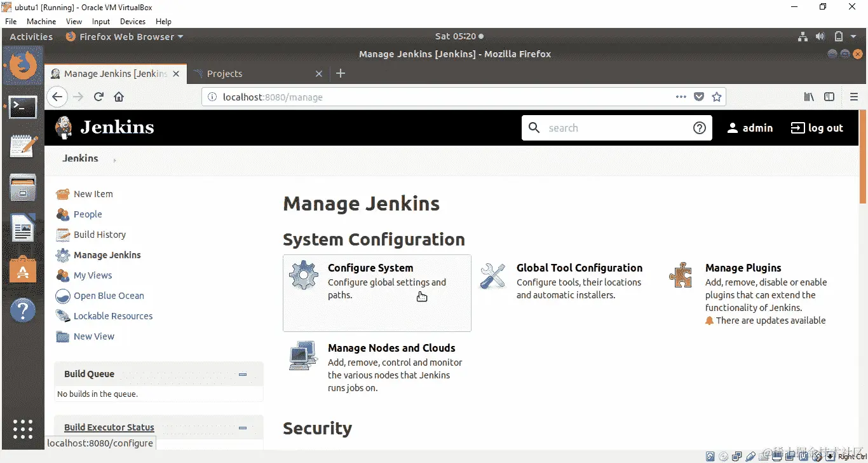Open the Firefox library icon
Screen dimensions: 868x463
pos(809,97)
